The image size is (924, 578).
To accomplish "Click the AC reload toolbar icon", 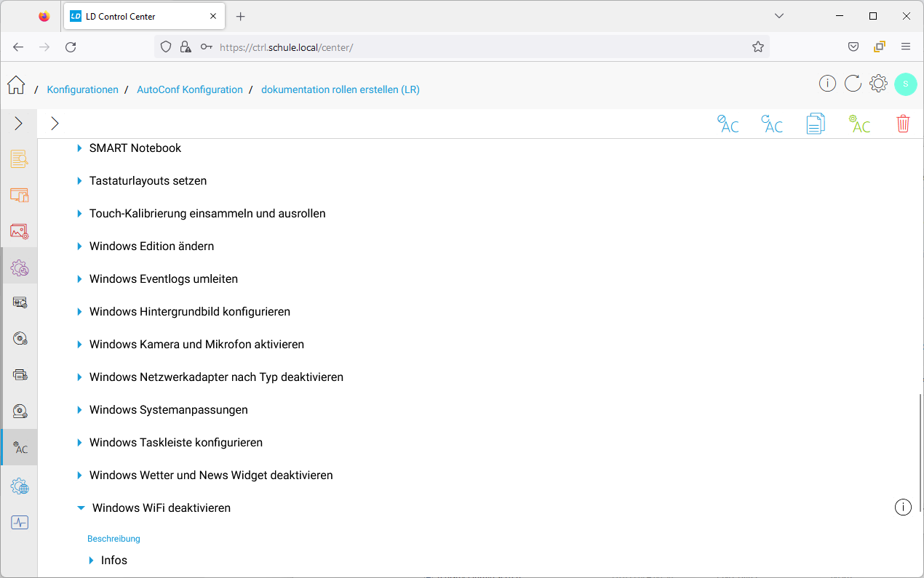I will 772,124.
